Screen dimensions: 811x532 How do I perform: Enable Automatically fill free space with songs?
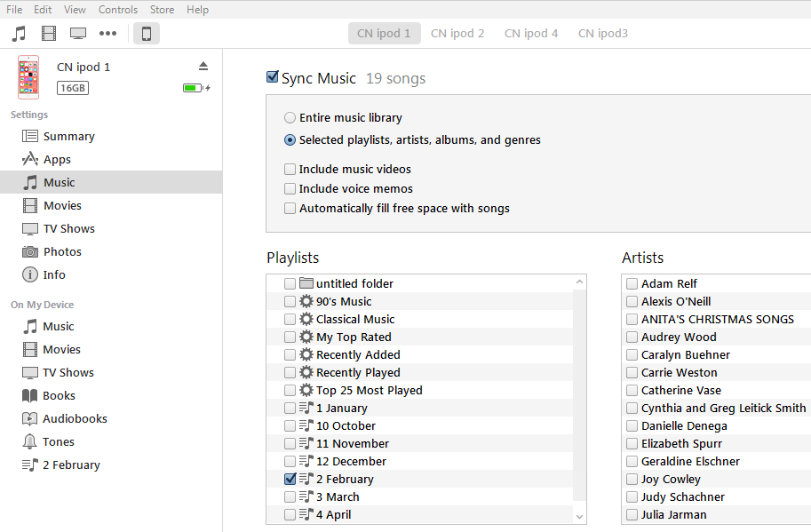pyautogui.click(x=290, y=209)
